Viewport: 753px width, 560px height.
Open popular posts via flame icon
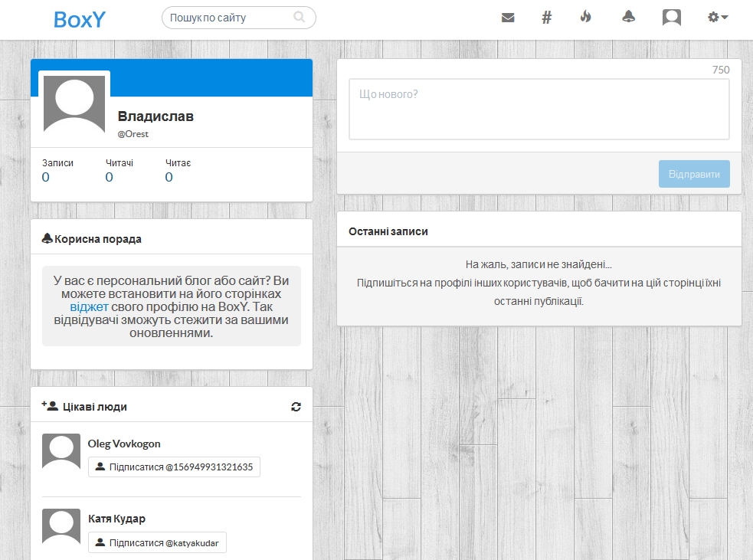click(x=585, y=16)
